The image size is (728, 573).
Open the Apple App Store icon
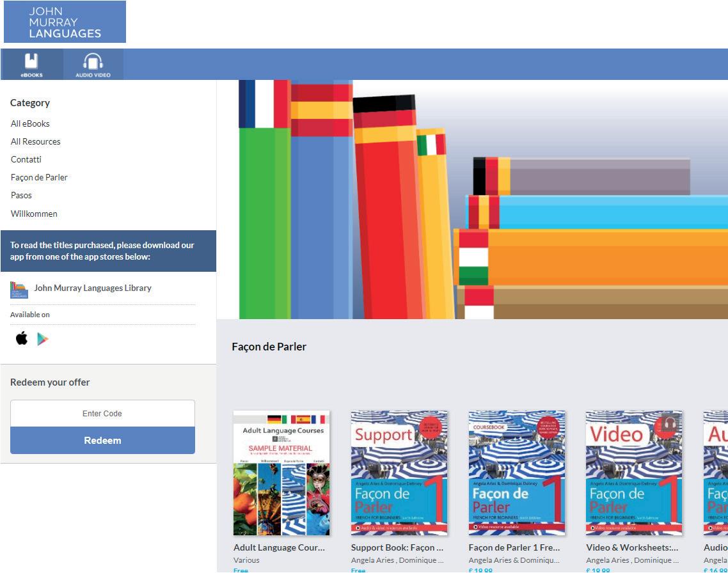pos(22,338)
